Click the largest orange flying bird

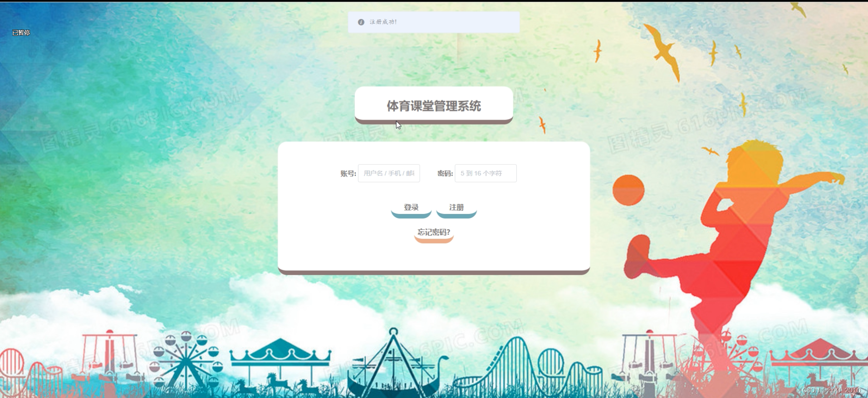663,52
